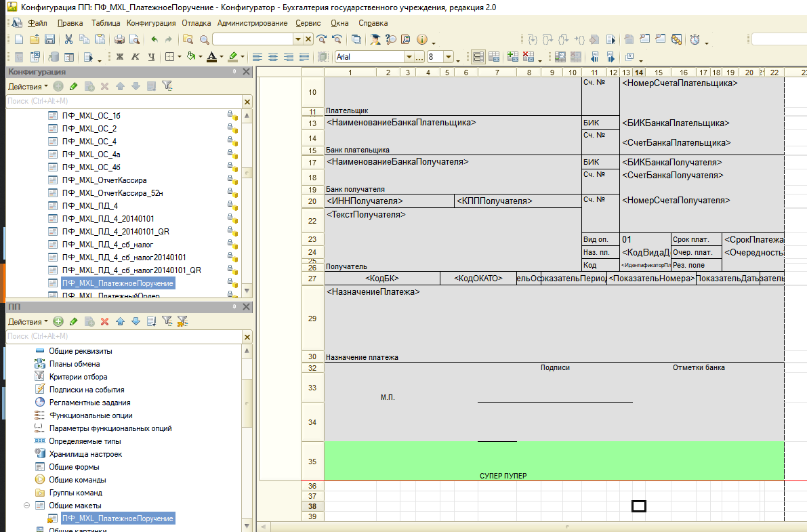The height and width of the screenshot is (532, 807).
Task: Click the stopwatch performance measurement icon
Action: pos(695,40)
